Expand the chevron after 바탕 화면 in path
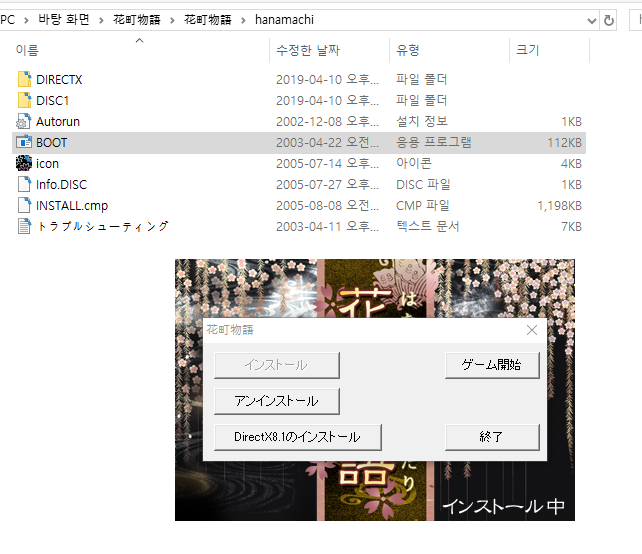Viewport: 642px width, 554px height. coord(101,20)
